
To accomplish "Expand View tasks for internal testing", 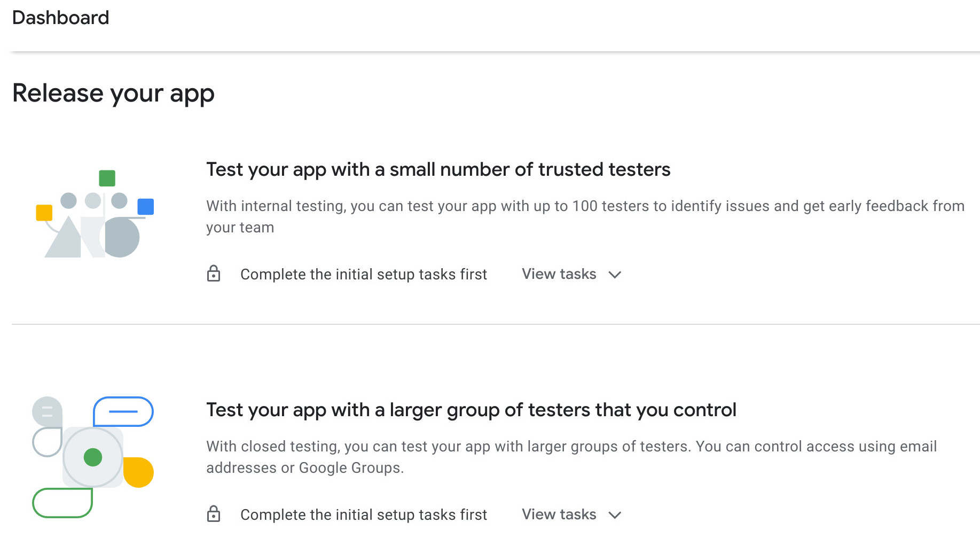I will coord(571,274).
